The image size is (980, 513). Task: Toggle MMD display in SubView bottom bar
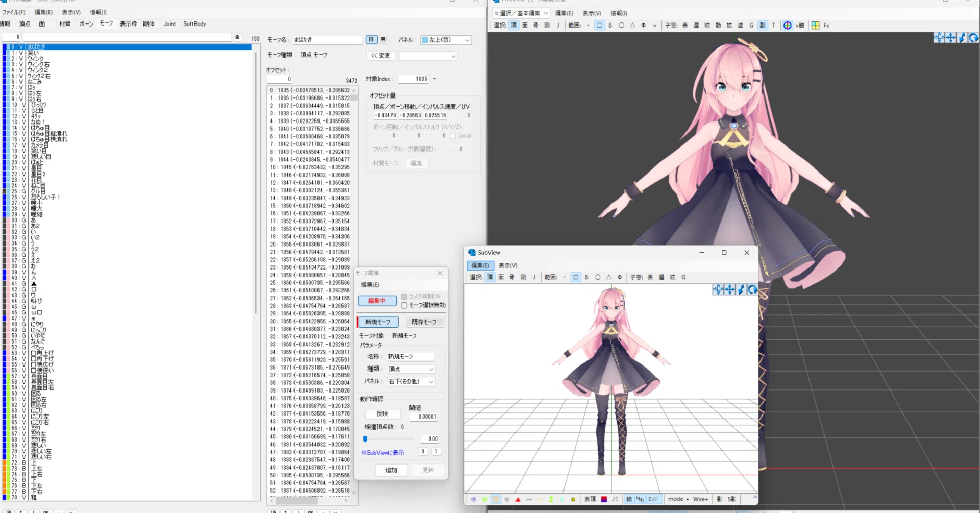pos(640,499)
